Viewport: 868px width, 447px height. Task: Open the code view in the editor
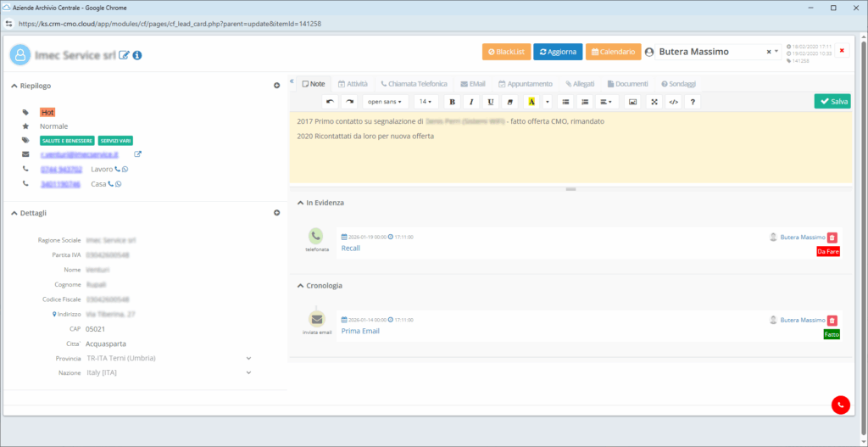tap(674, 102)
